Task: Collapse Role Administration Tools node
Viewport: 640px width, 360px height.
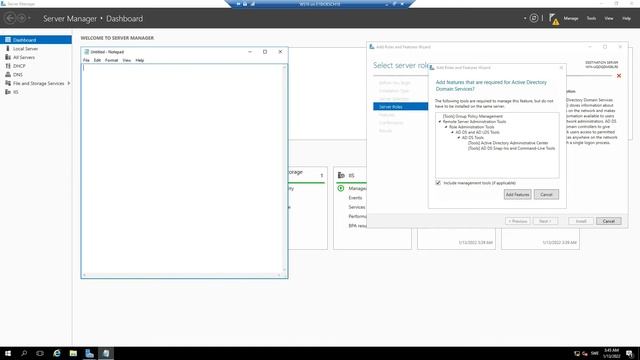Action: (446, 127)
